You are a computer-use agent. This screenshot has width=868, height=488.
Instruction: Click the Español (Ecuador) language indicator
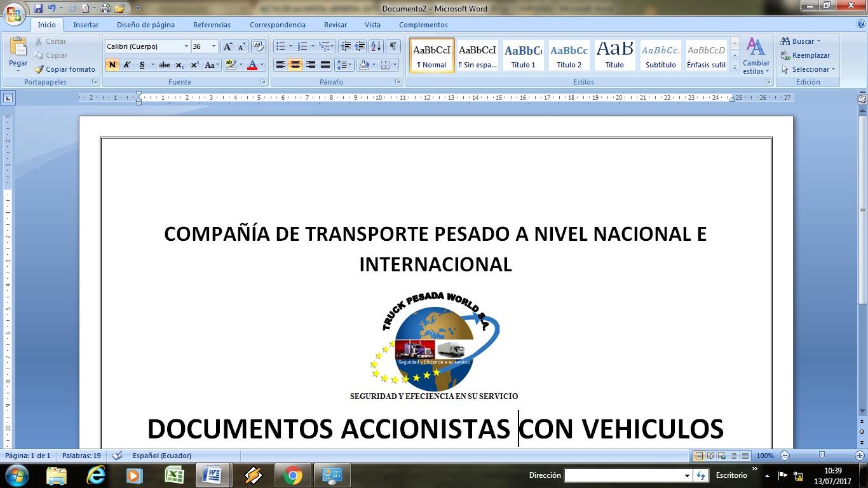(162, 456)
